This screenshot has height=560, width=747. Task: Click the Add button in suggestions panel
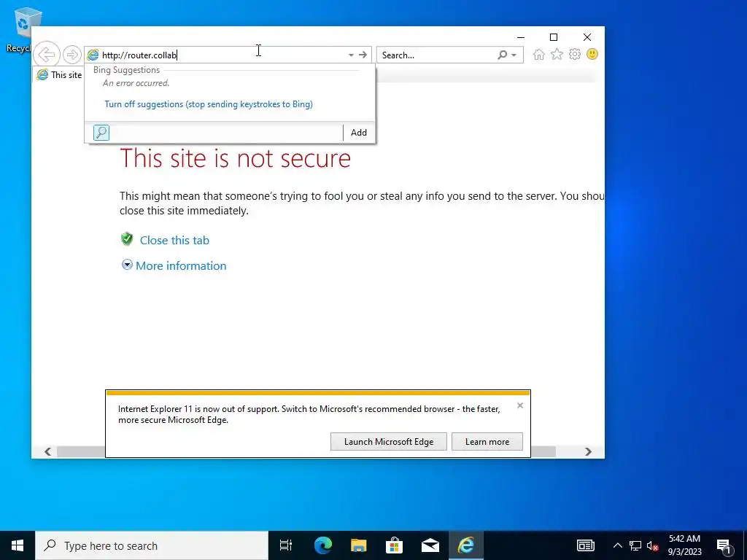coord(359,133)
